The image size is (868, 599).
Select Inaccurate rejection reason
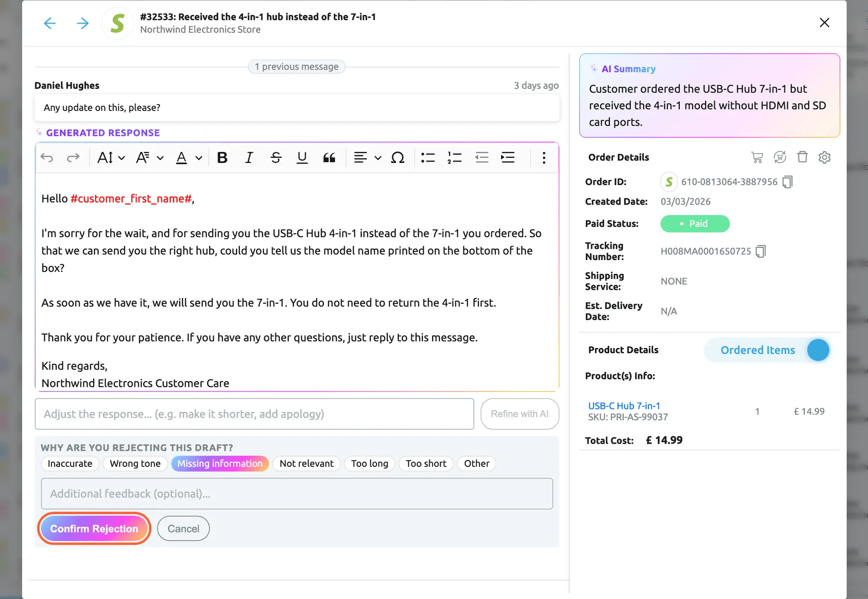coord(70,463)
